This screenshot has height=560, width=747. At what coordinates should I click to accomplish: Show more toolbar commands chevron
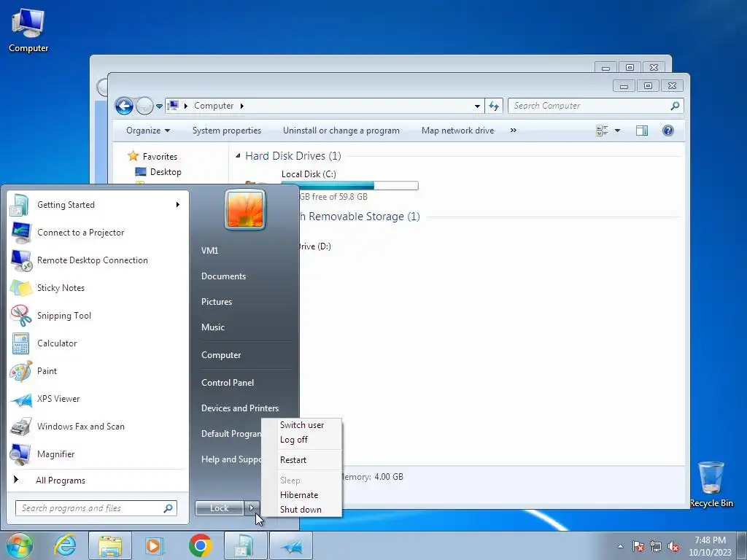pos(513,130)
